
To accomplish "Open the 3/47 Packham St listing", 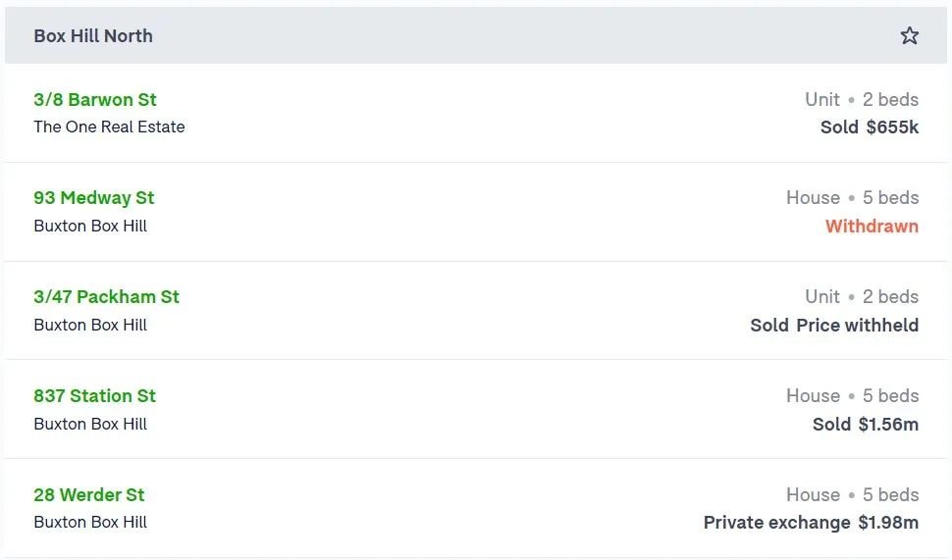I will pos(106,297).
